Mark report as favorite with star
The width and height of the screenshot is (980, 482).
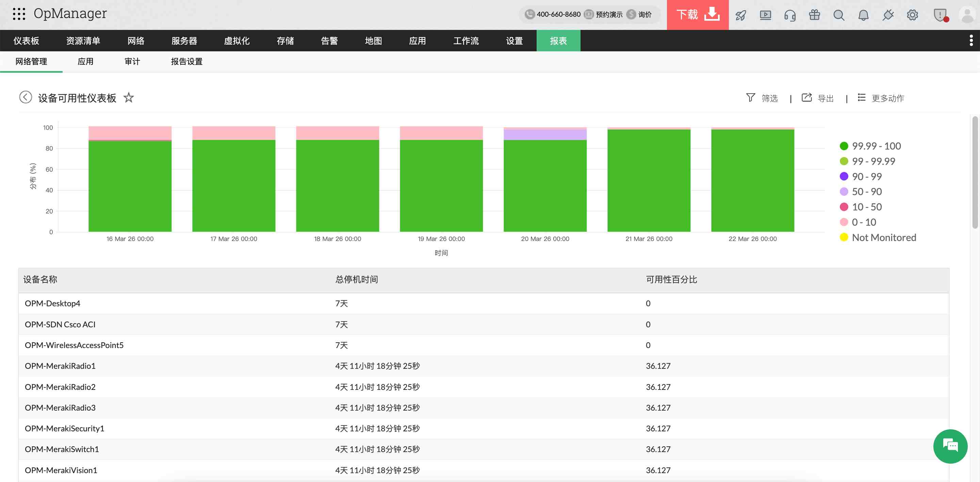[x=129, y=98]
